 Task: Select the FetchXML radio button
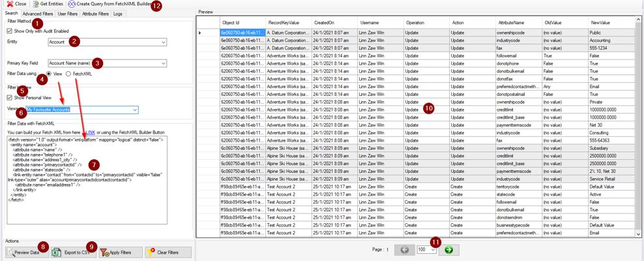tap(68, 74)
